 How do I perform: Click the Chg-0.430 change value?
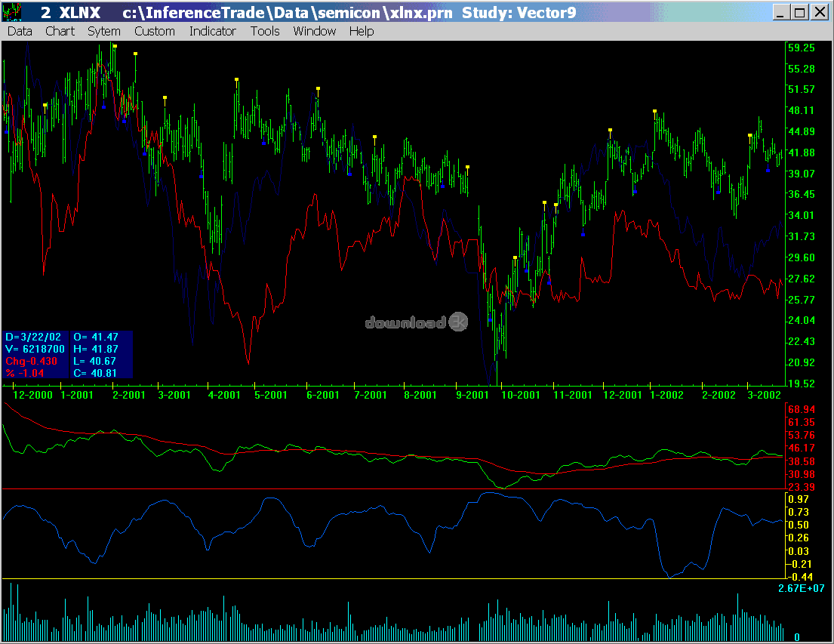click(32, 361)
